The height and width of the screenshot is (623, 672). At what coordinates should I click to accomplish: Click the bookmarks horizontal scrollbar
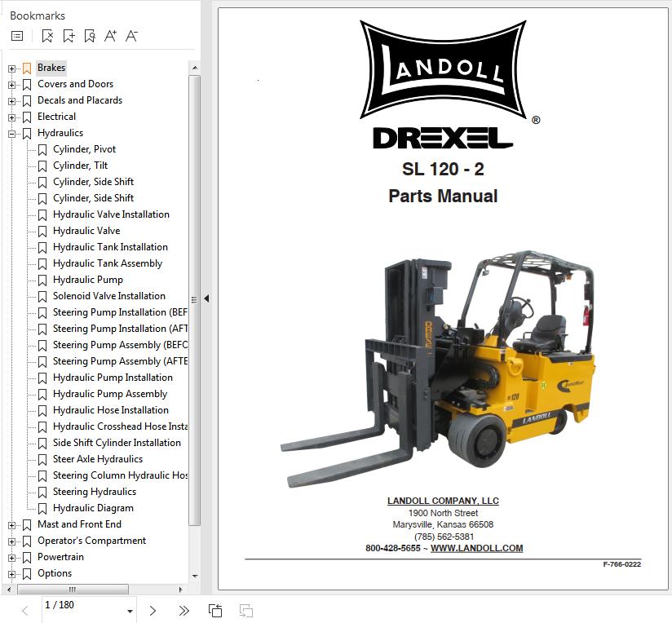pos(72,590)
